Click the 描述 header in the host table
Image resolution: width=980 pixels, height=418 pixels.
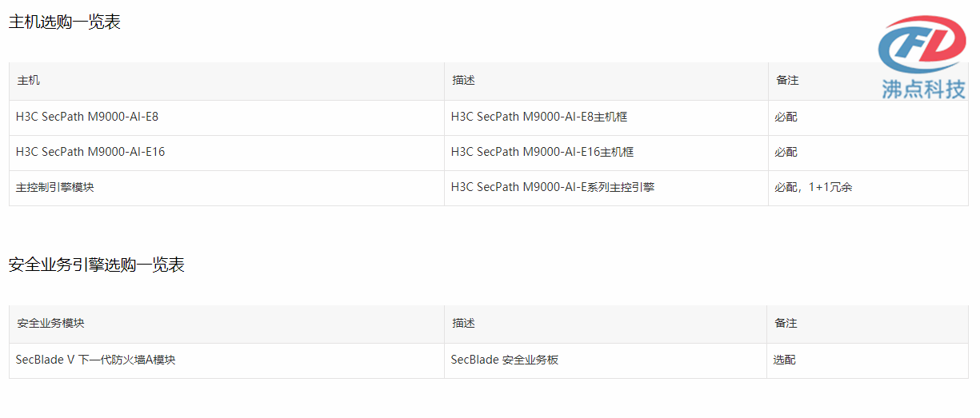point(463,81)
